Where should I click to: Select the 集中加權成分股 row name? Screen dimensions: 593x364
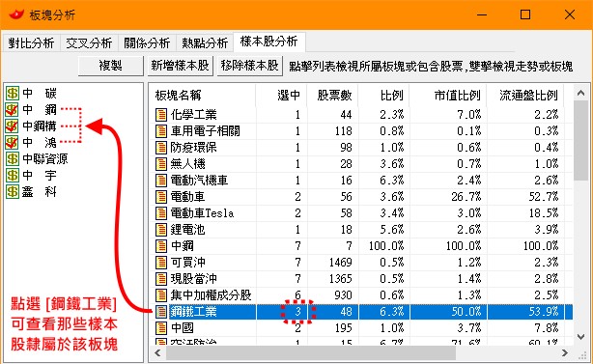point(211,295)
